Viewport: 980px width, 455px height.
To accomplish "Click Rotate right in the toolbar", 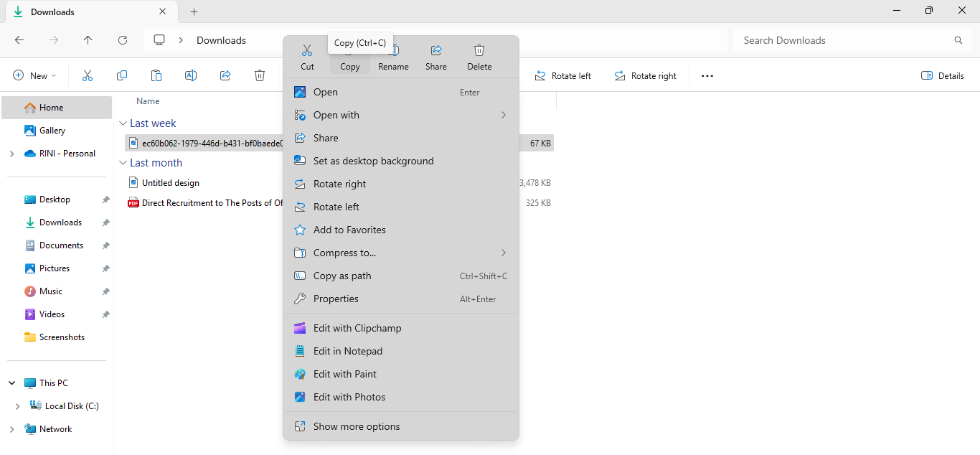I will click(645, 75).
